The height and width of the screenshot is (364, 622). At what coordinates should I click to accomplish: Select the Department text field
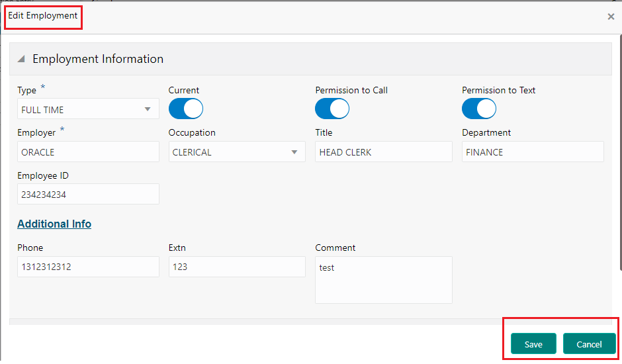point(533,152)
